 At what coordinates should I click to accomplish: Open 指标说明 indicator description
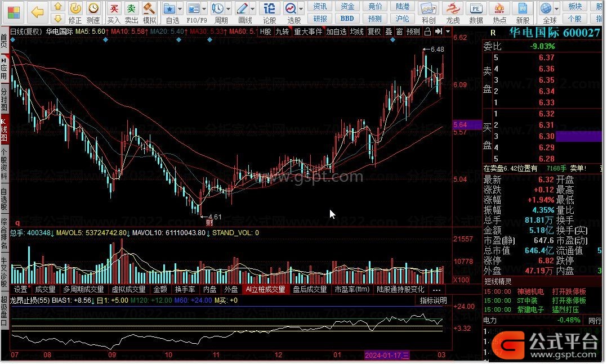pyautogui.click(x=433, y=301)
